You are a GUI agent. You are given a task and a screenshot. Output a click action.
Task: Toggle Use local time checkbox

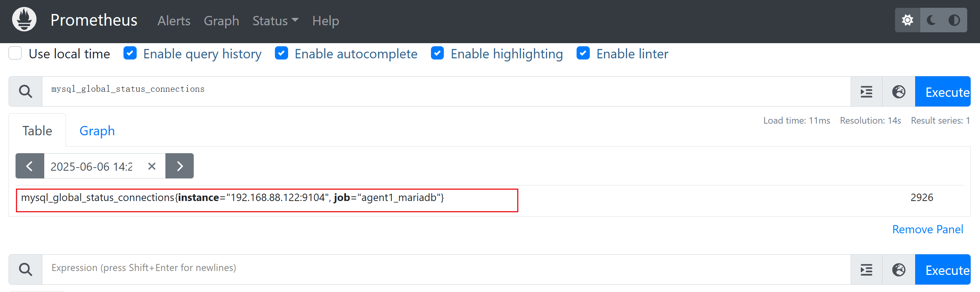(x=15, y=53)
